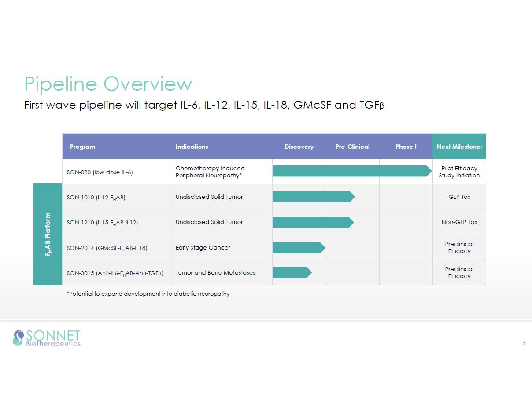
Task: Click the Pilot Efficacy Study Initiation cell
Action: pos(459,172)
